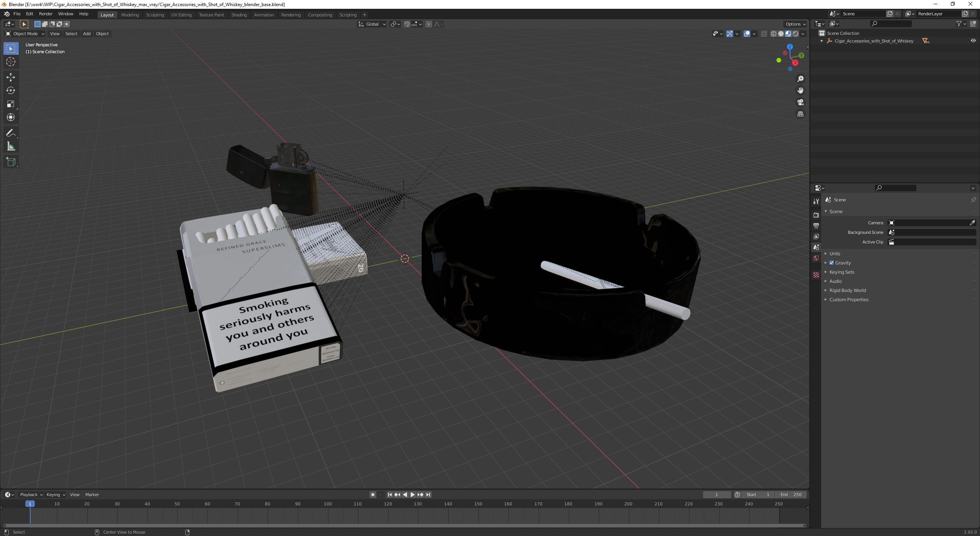Open the viewport Object menu
This screenshot has height=536, width=980.
(x=102, y=34)
